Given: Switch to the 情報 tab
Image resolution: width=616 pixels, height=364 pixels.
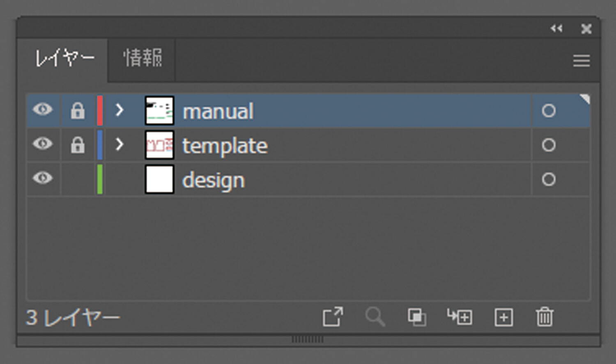Looking at the screenshot, I should tap(143, 58).
